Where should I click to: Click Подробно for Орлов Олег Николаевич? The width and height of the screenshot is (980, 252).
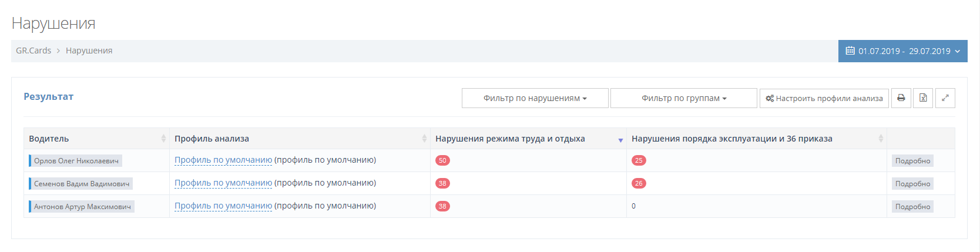coord(912,161)
